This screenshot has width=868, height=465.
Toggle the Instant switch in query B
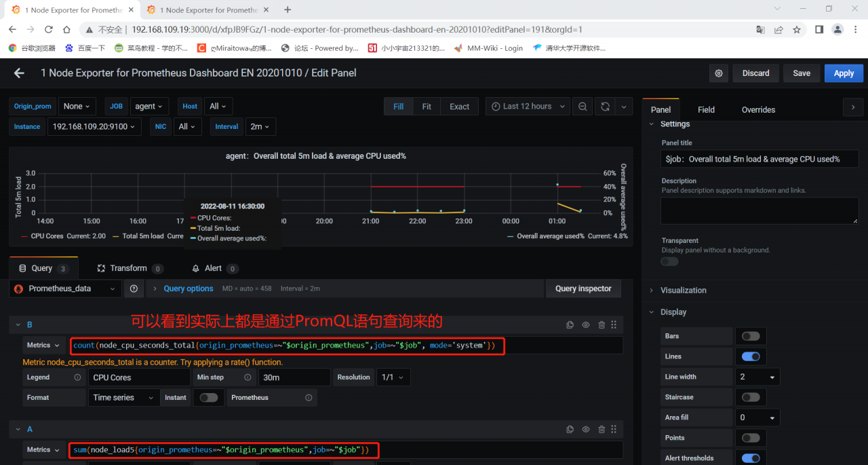point(208,398)
